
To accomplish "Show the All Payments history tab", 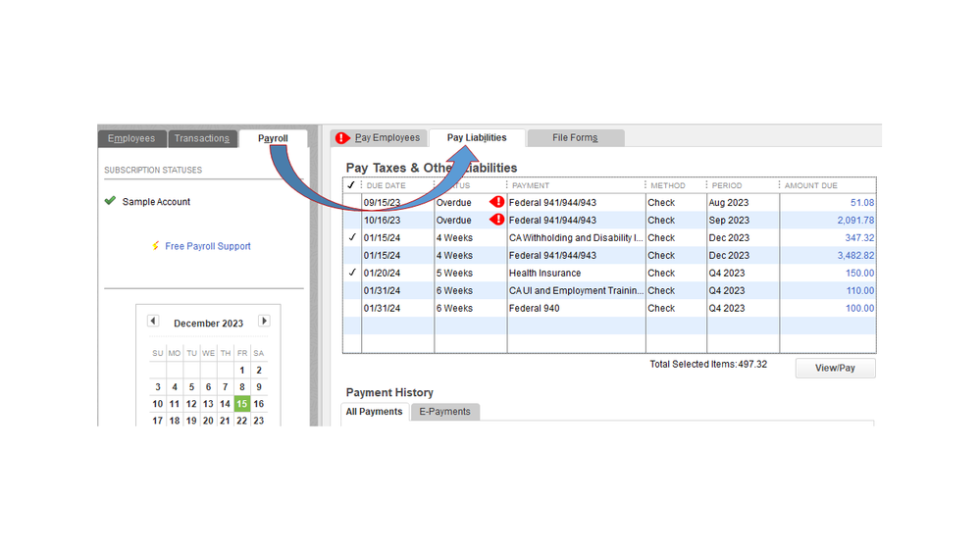I will 375,411.
